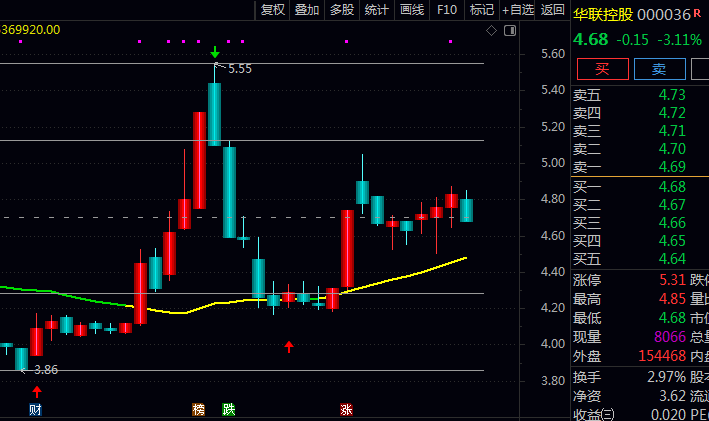Screen dimensions: 709x421
Task: Click the diamond icon above the chart
Action: [x=492, y=30]
